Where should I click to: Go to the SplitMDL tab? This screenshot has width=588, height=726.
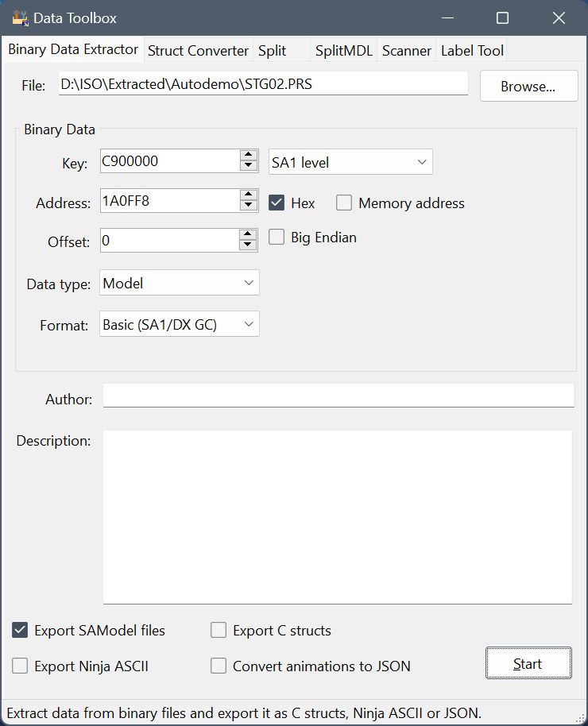point(344,51)
